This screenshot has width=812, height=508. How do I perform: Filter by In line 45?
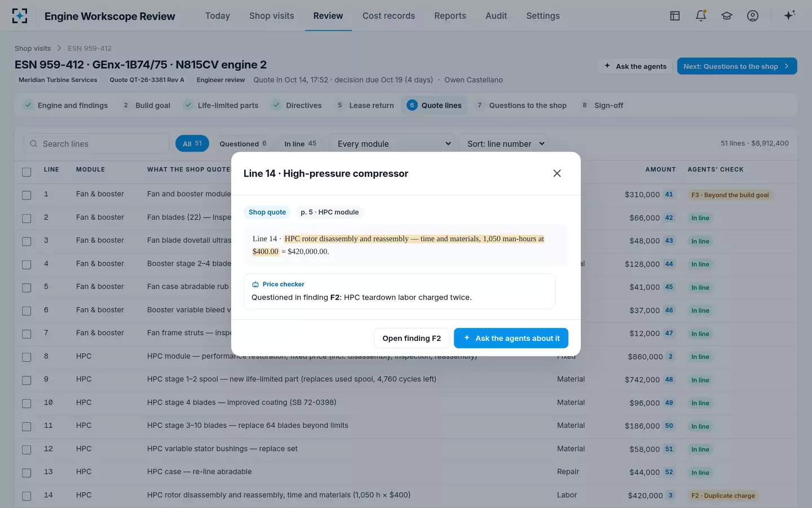point(300,144)
